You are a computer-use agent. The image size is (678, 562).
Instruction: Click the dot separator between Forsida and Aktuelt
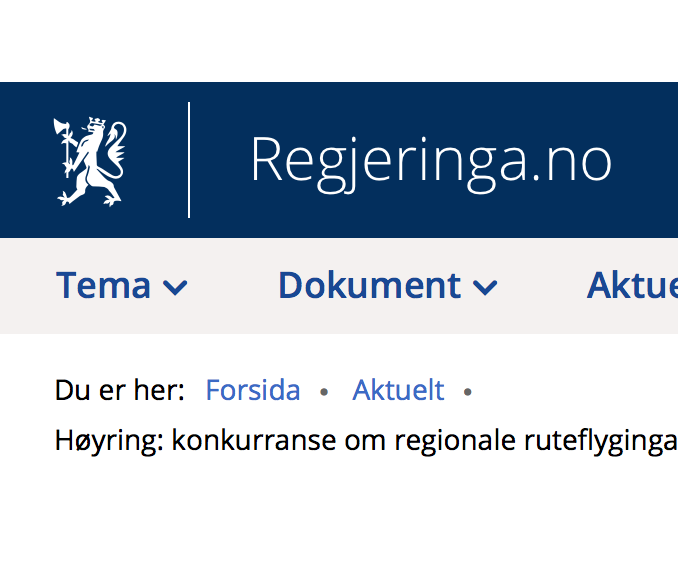[x=324, y=392]
